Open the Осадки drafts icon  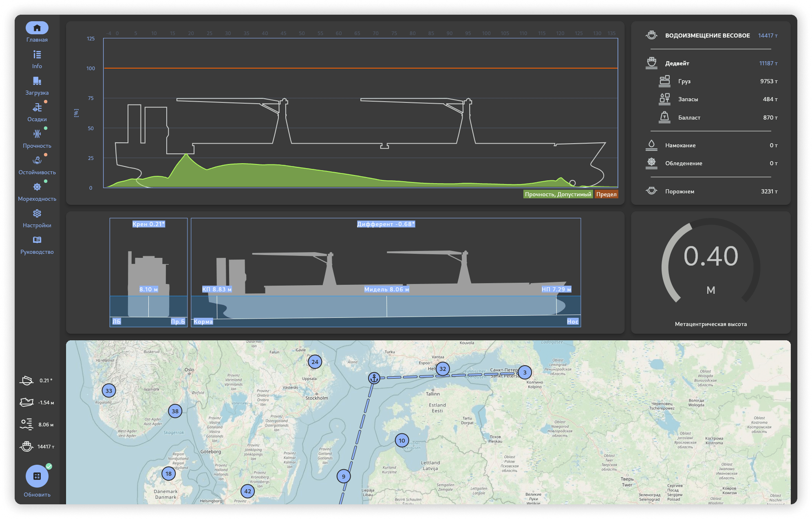(x=37, y=108)
